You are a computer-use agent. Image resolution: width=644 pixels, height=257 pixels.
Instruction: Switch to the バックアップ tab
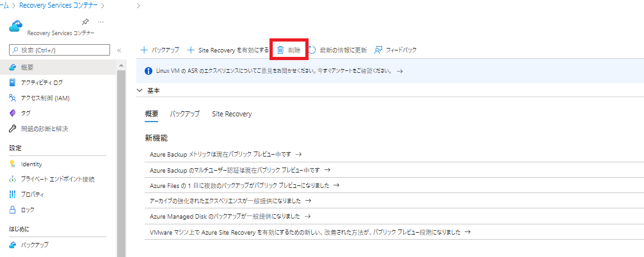point(185,114)
